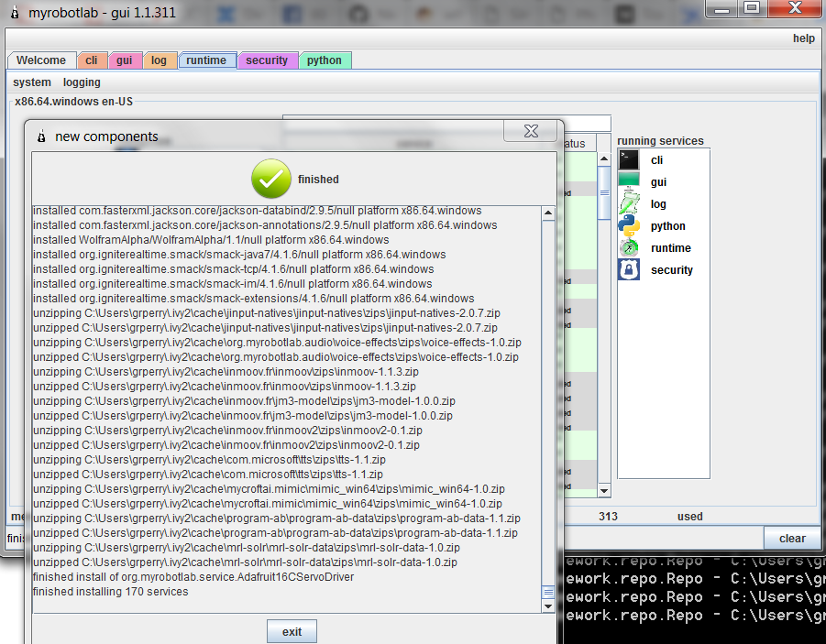
Task: Click the padlock icon on new components dialog
Action: [40, 136]
